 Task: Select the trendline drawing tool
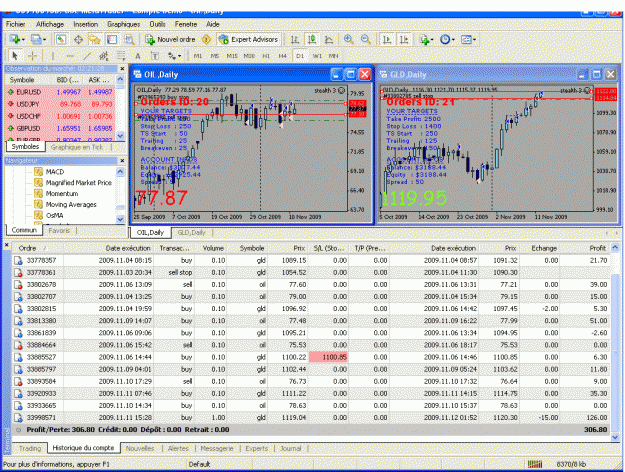[x=87, y=56]
